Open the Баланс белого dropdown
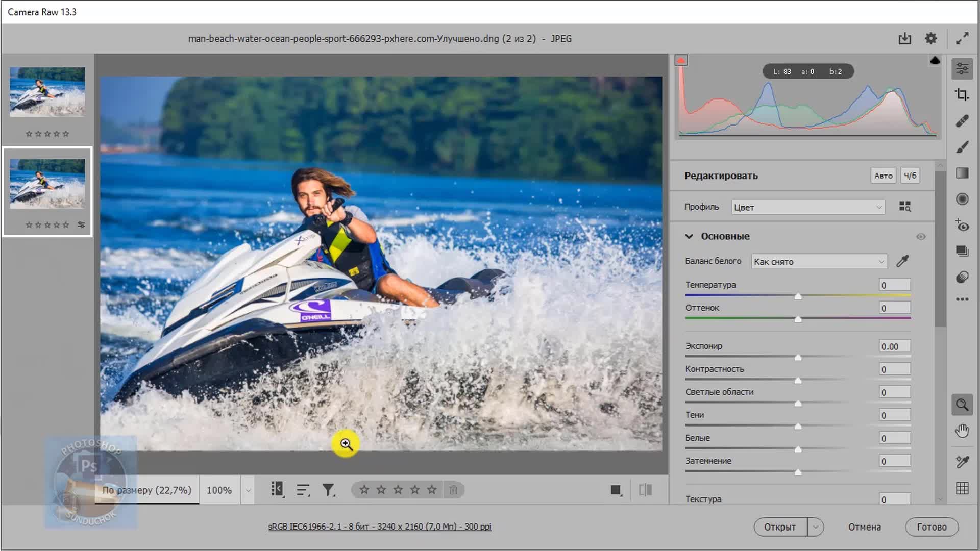The height and width of the screenshot is (551, 980). pos(819,262)
